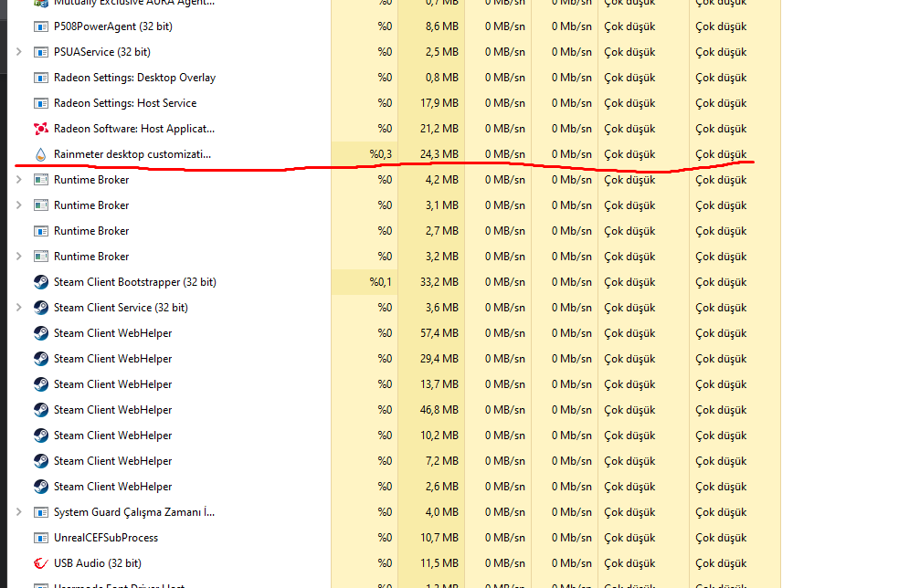Click the Steam Client Service icon
This screenshot has height=588, width=920.
pos(40,308)
